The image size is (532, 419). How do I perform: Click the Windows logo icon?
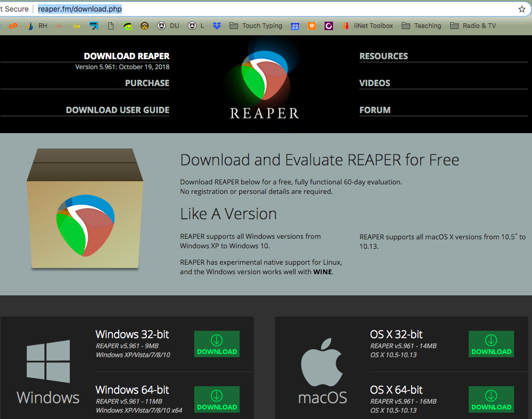click(48, 361)
